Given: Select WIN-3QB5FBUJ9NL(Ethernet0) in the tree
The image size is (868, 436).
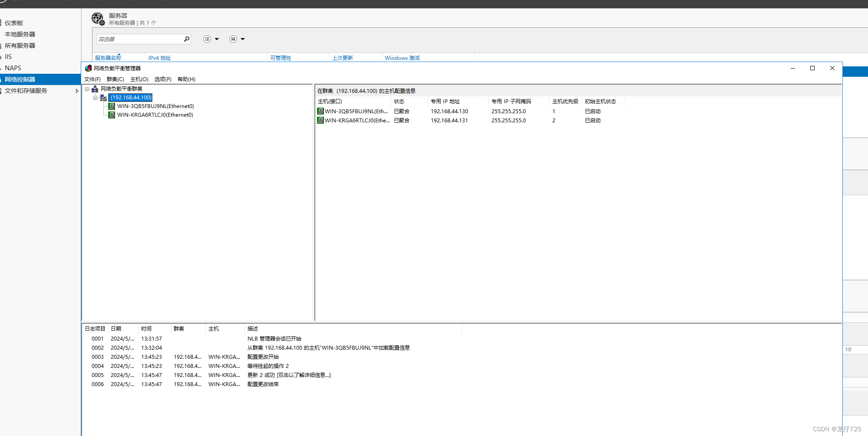Looking at the screenshot, I should click(155, 106).
